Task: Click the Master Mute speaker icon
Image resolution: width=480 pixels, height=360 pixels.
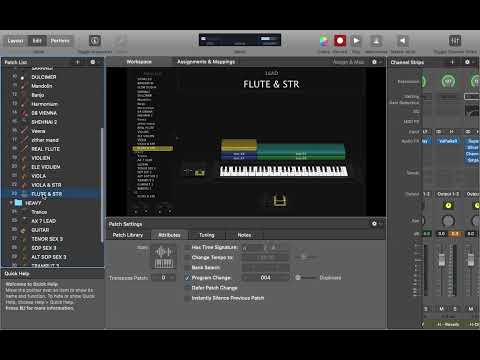Action: [x=403, y=41]
